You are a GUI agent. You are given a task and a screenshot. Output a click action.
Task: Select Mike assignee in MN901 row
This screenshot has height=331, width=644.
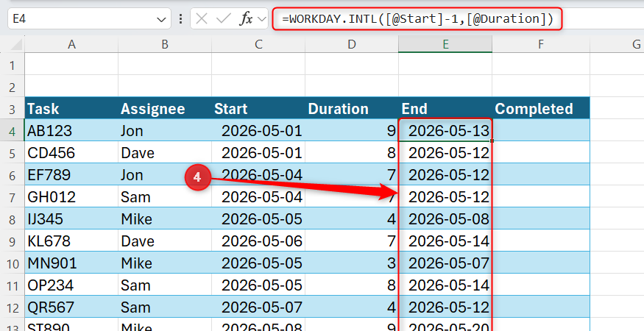(165, 263)
